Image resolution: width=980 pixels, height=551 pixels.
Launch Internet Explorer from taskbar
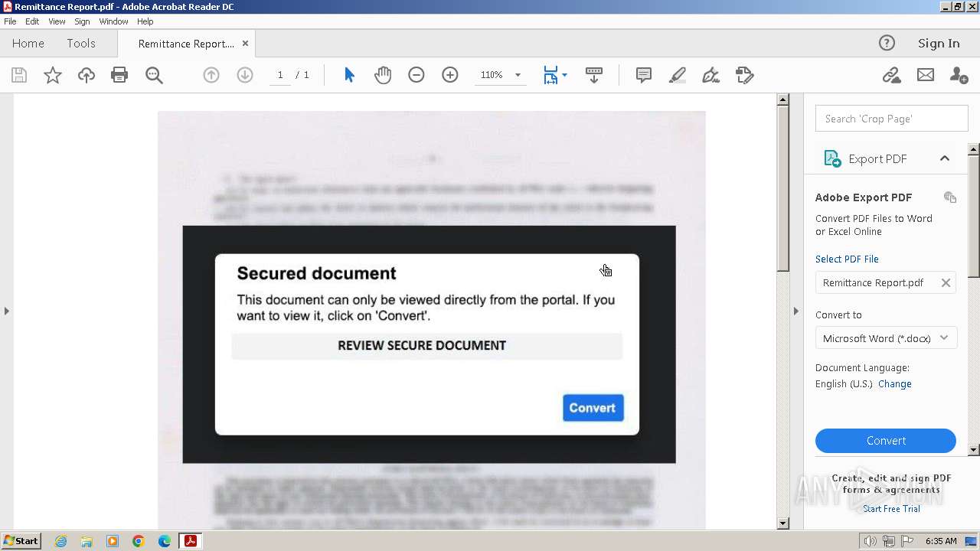pyautogui.click(x=60, y=541)
